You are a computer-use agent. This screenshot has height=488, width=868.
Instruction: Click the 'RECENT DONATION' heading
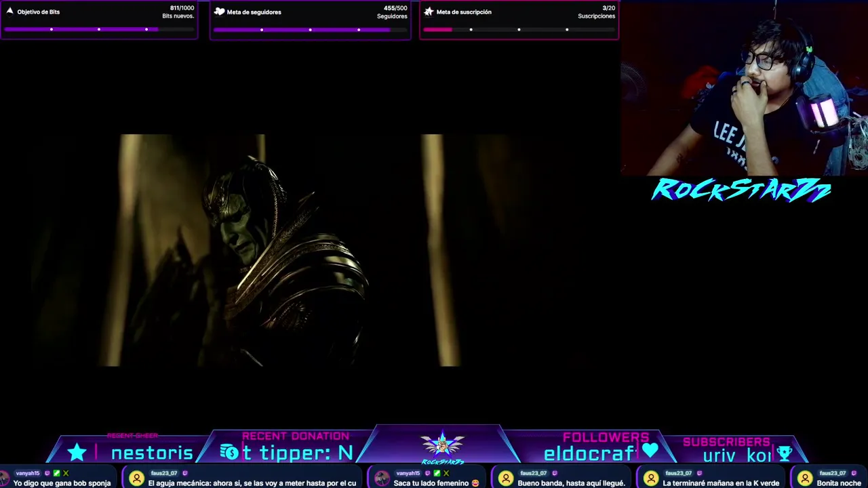296,436
